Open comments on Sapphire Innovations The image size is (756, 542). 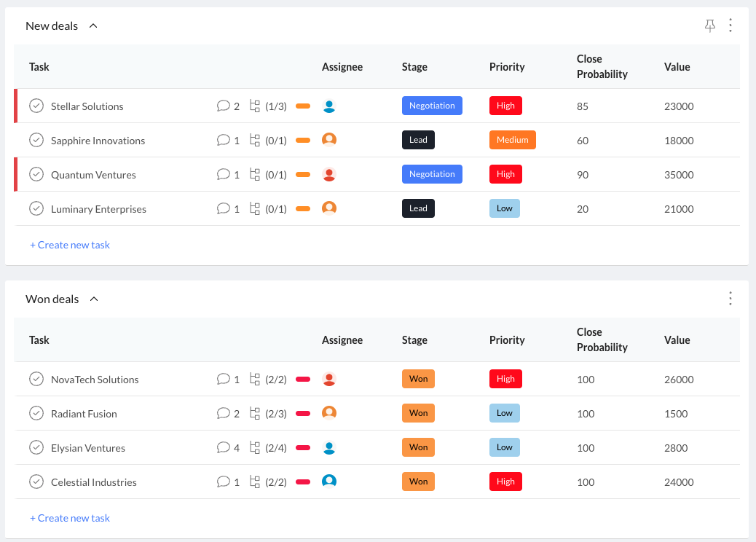tap(224, 140)
